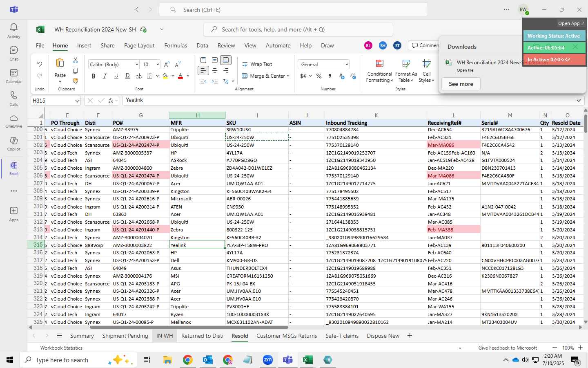Image resolution: width=588 pixels, height=368 pixels.
Task: Click Open App button
Action: click(x=571, y=23)
